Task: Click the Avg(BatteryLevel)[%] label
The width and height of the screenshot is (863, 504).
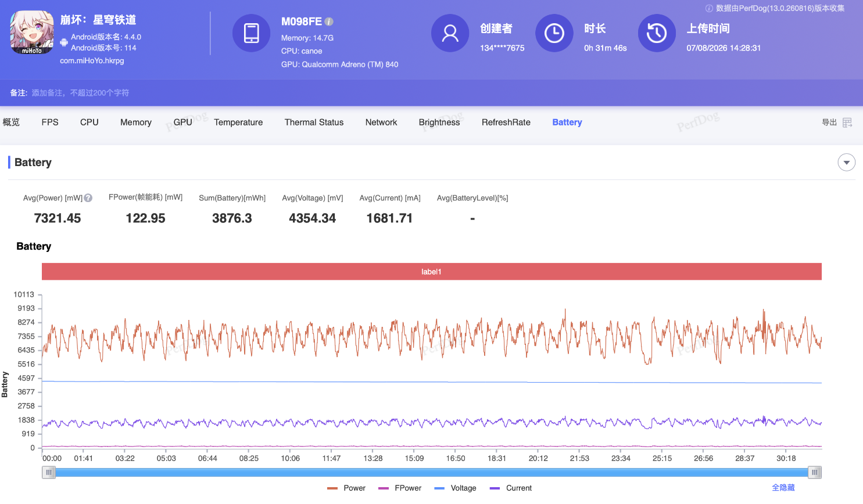Action: (472, 198)
